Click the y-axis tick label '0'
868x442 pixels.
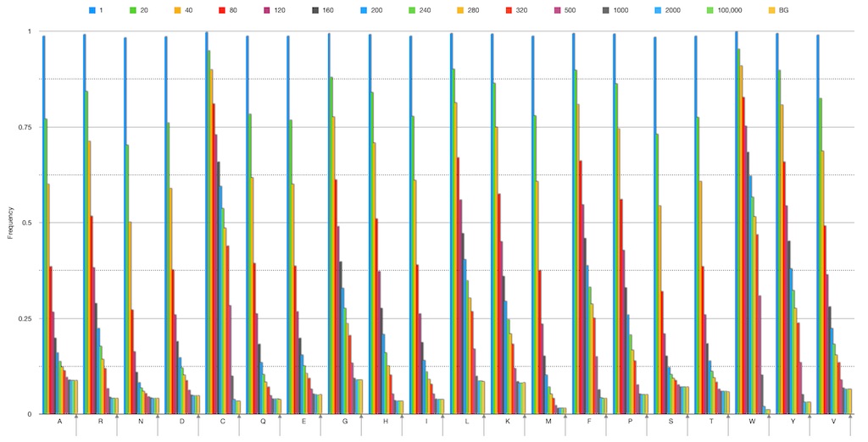click(x=30, y=414)
